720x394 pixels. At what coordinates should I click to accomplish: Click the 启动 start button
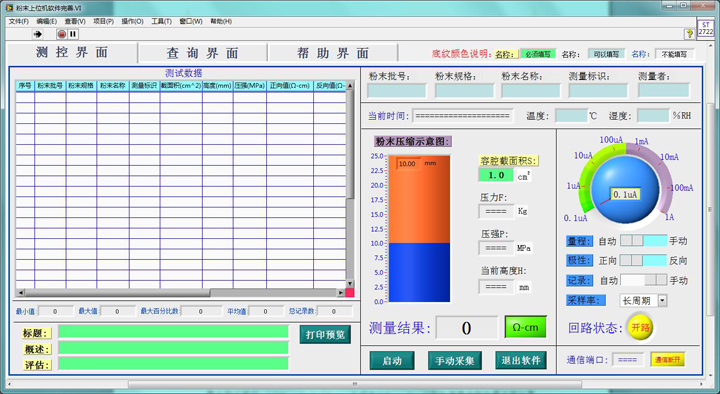[x=392, y=361]
